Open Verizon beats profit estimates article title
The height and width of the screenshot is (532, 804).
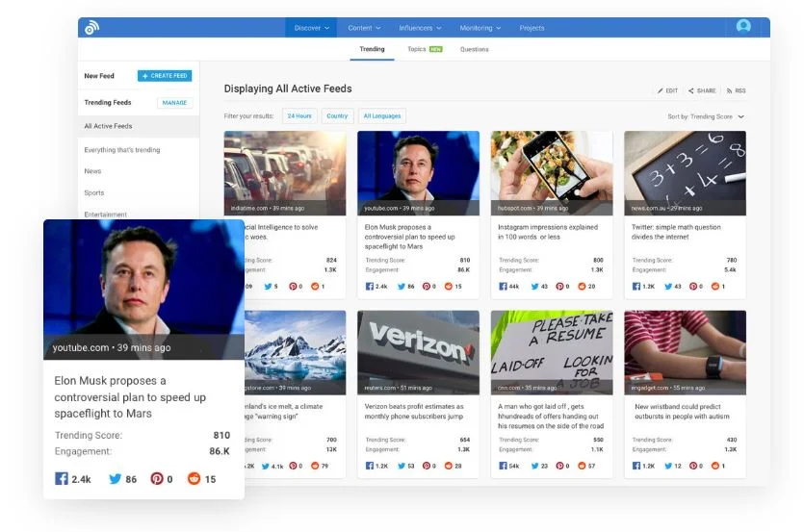coord(414,411)
